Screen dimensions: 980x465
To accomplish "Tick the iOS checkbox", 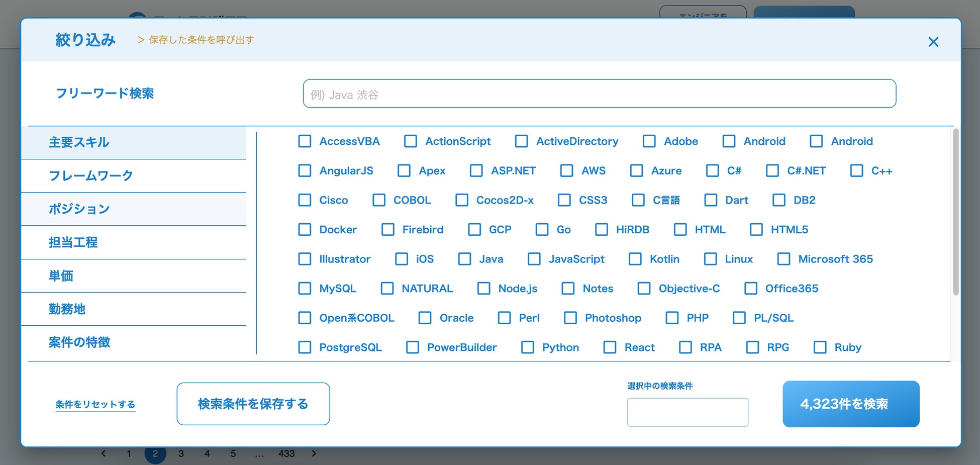I will point(402,259).
